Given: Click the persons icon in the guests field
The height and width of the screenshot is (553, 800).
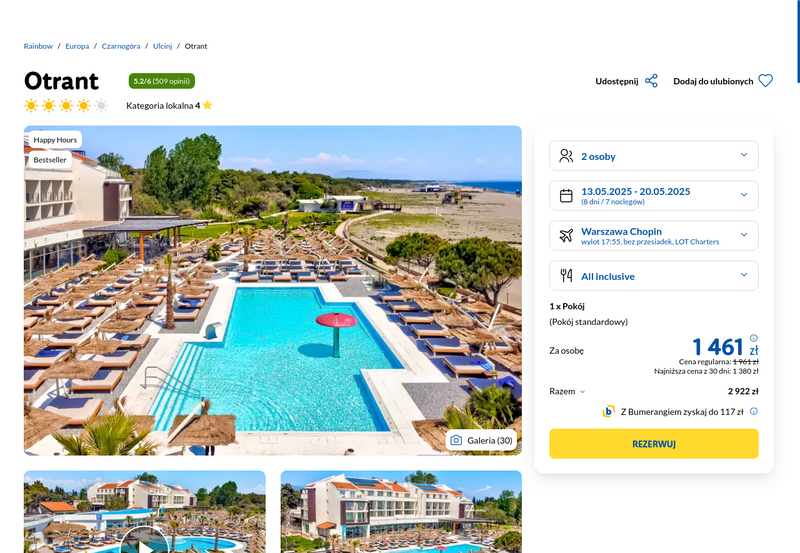Looking at the screenshot, I should [x=566, y=156].
